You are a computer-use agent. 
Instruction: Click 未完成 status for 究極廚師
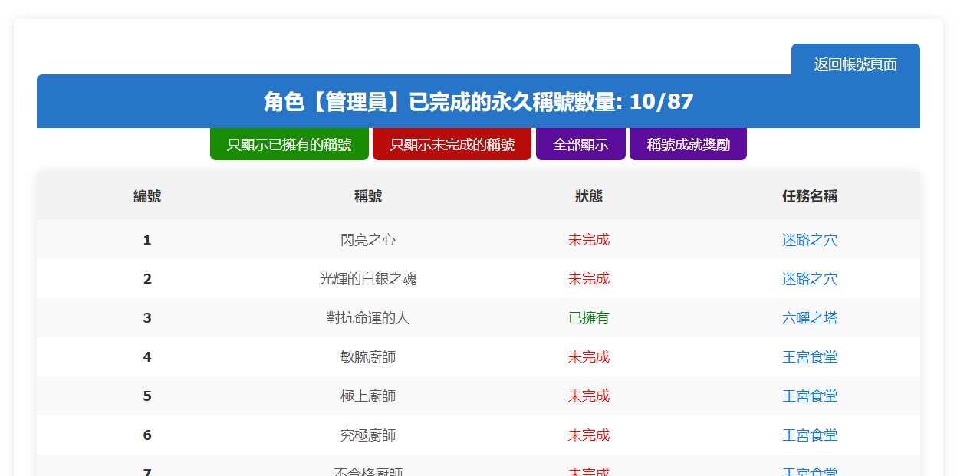(x=589, y=435)
